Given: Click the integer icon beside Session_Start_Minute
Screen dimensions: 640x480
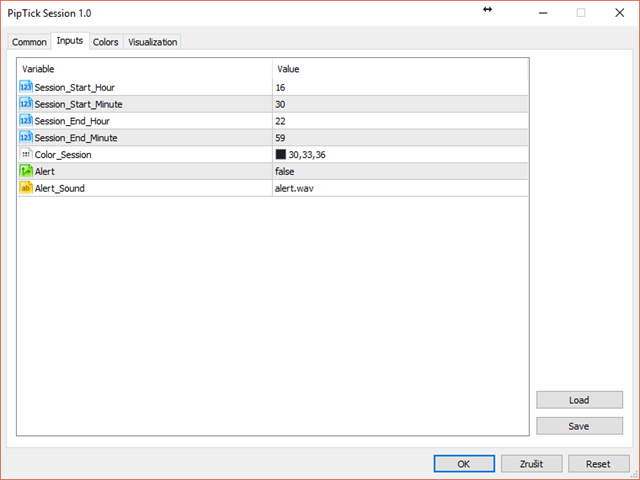Looking at the screenshot, I should coord(26,104).
